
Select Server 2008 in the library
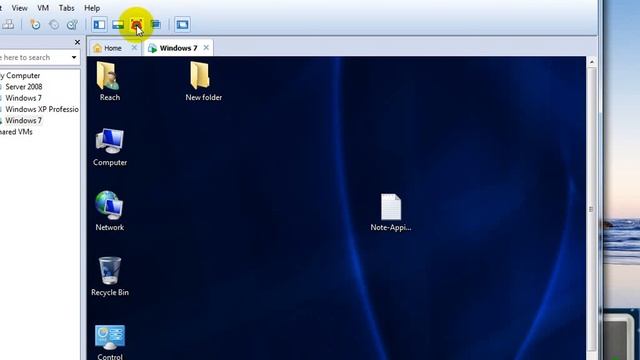pos(23,87)
